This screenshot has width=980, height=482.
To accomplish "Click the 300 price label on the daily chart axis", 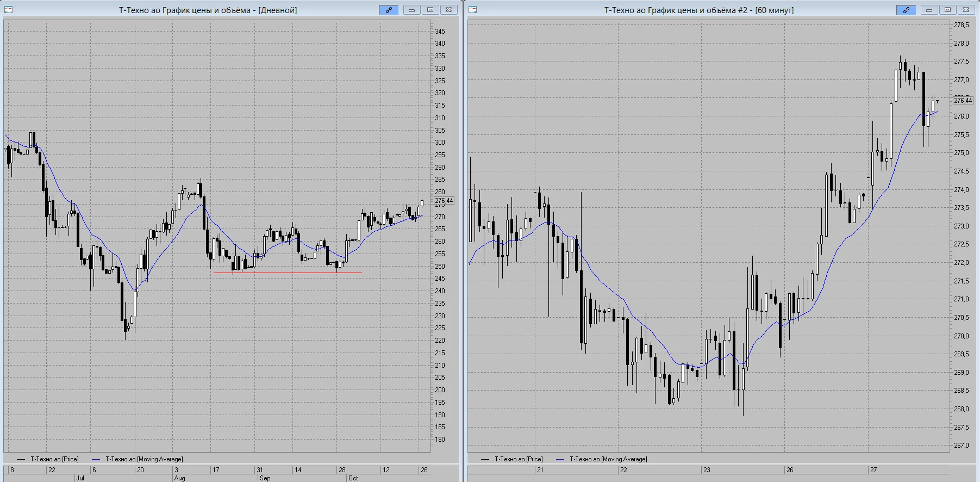I will pyautogui.click(x=440, y=143).
